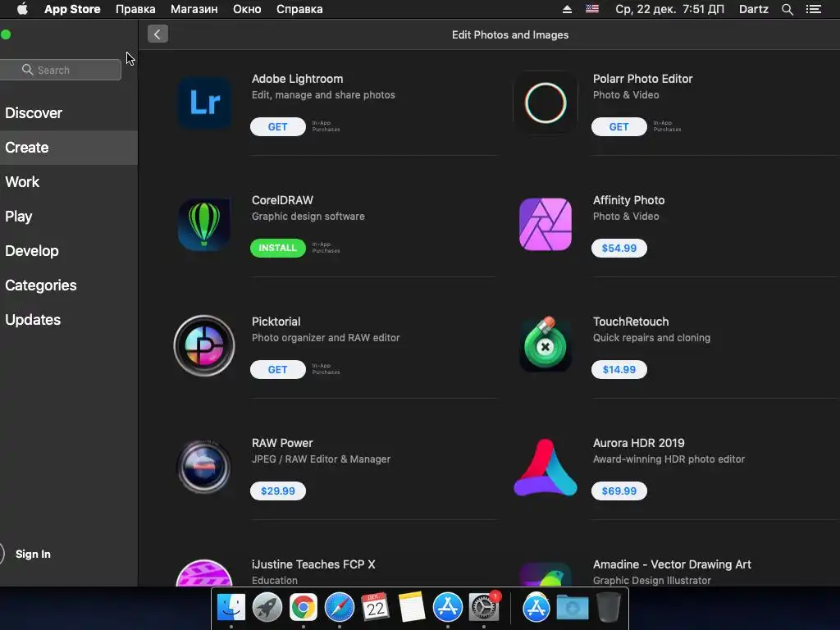840x630 pixels.
Task: Buy TouchRetouch for $14.99
Action: (x=619, y=370)
